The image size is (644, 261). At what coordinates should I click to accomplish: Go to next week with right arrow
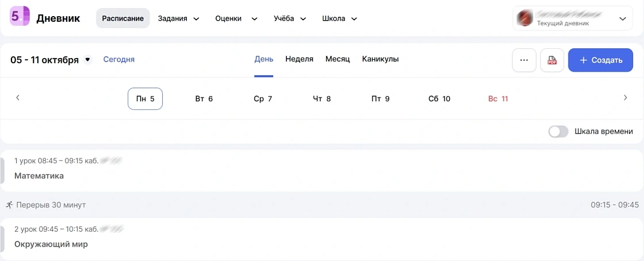point(625,98)
